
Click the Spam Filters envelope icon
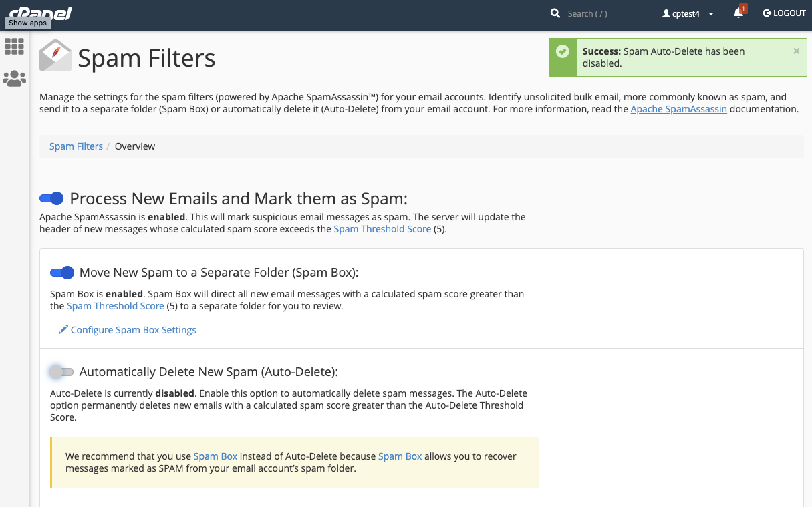click(x=55, y=55)
